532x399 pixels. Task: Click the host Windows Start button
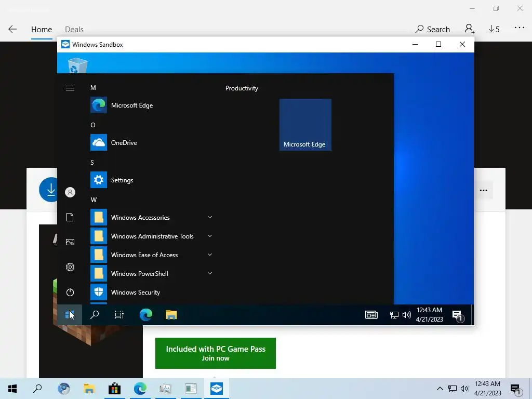coord(12,389)
